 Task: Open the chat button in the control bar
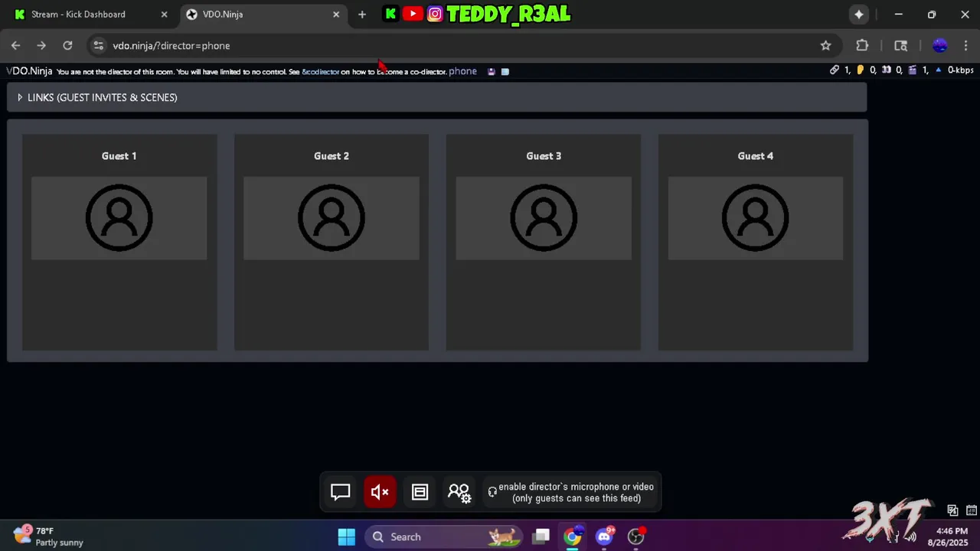coord(341,492)
